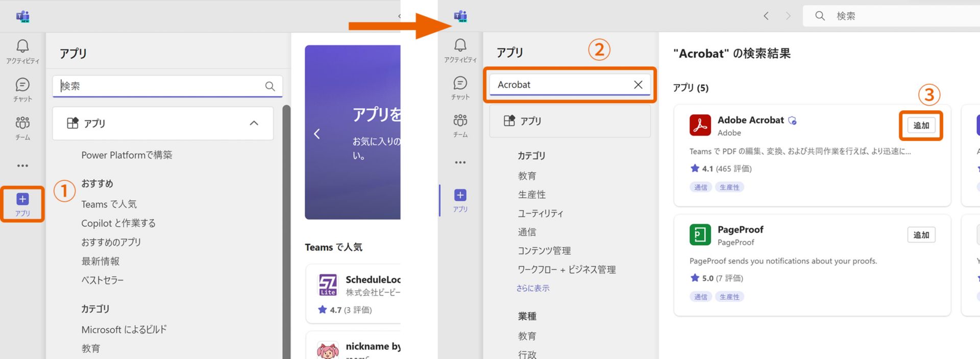Click アプリ section header in right panel
Viewport: 980px width, 359px height.
coord(570,121)
